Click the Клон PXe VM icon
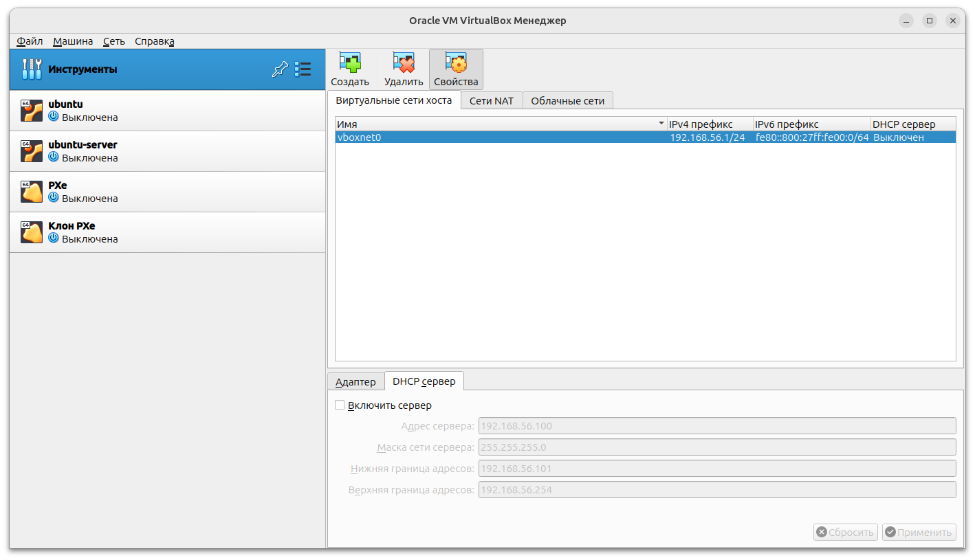975x560 pixels. tap(32, 232)
